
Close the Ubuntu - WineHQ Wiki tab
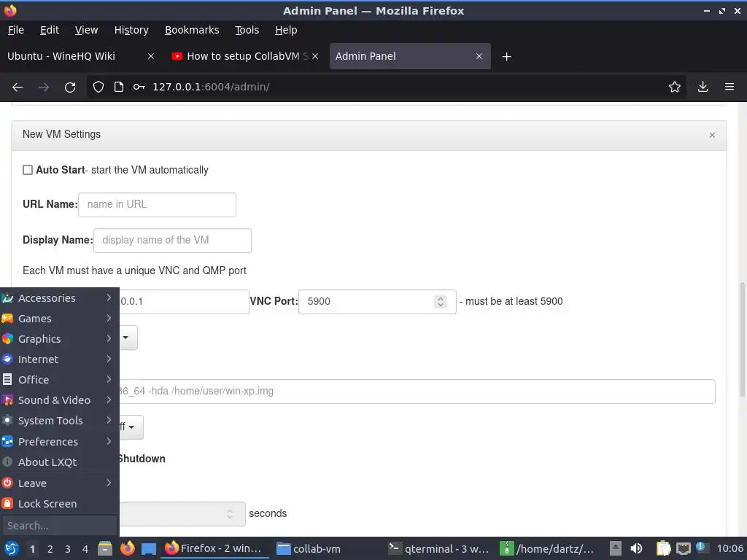[151, 56]
